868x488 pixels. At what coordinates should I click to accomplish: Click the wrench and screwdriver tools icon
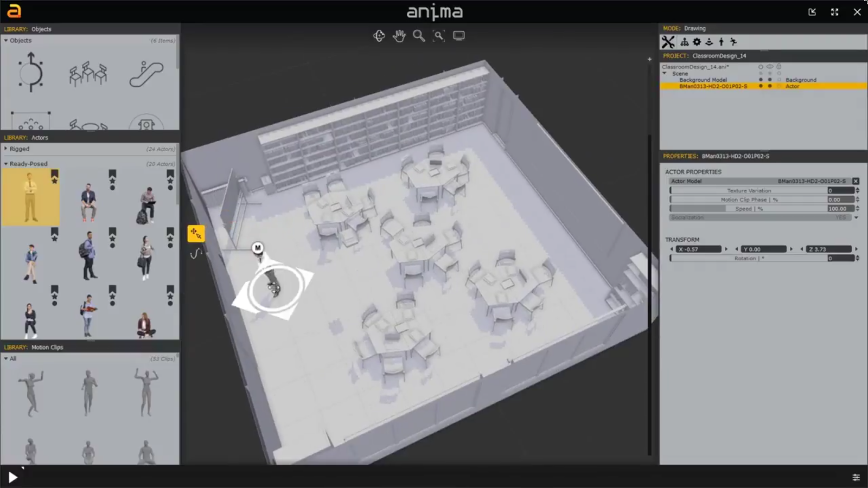(x=668, y=42)
